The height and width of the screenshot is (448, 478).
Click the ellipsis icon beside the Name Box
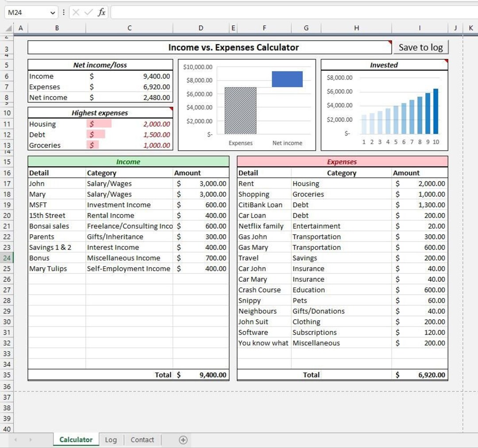coord(63,12)
